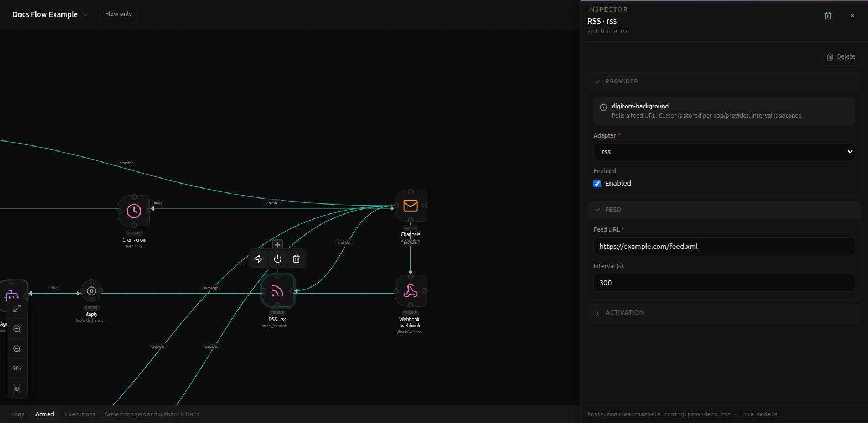Viewport: 868px width, 423px height.
Task: Click the '/hook/webhook' path text
Action: [410, 332]
